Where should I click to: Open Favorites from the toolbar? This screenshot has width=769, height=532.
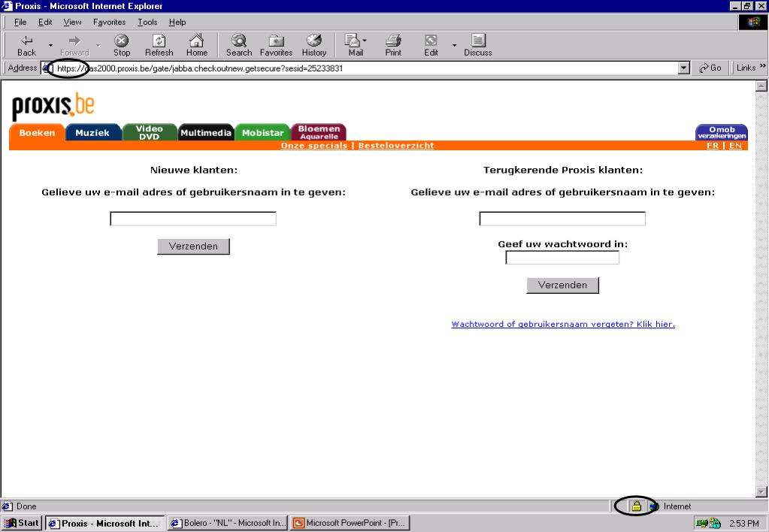click(x=276, y=45)
